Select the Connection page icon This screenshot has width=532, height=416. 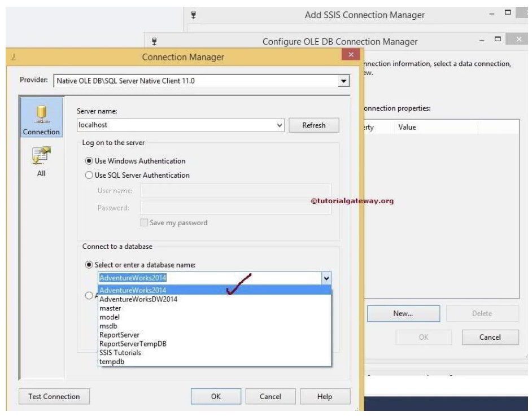point(41,117)
